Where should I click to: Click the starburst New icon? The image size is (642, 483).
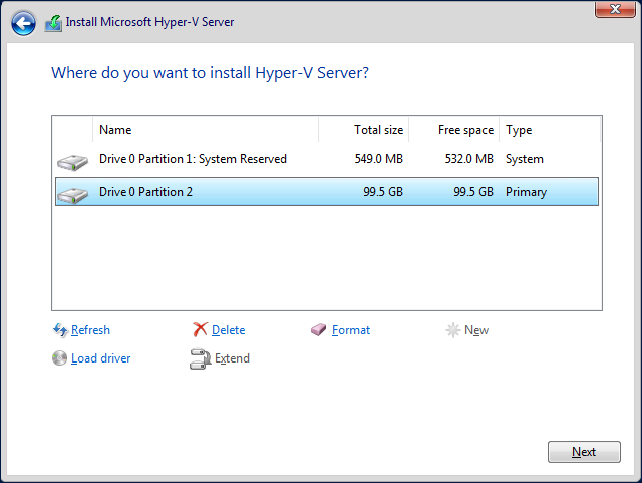pos(452,330)
